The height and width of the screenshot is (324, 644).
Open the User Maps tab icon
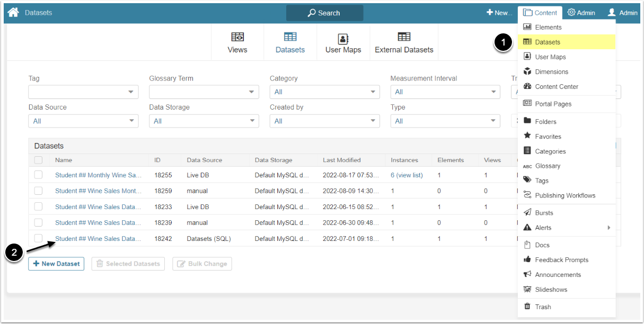(343, 39)
